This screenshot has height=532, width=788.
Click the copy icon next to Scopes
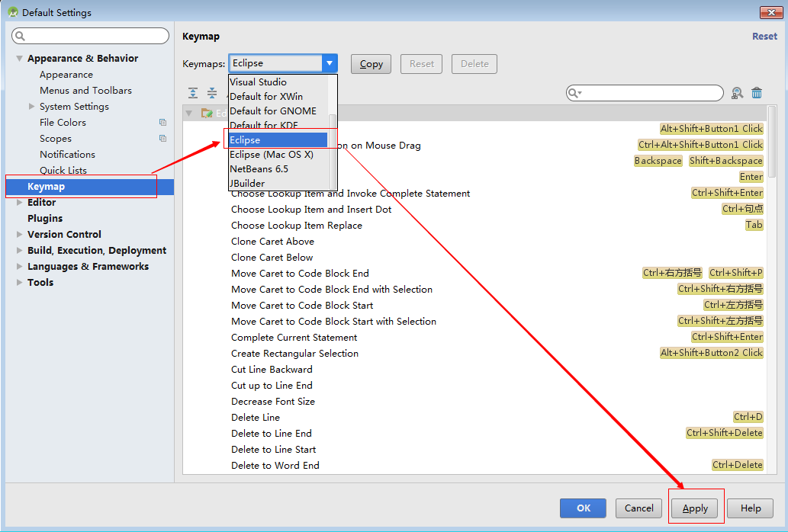pyautogui.click(x=162, y=139)
